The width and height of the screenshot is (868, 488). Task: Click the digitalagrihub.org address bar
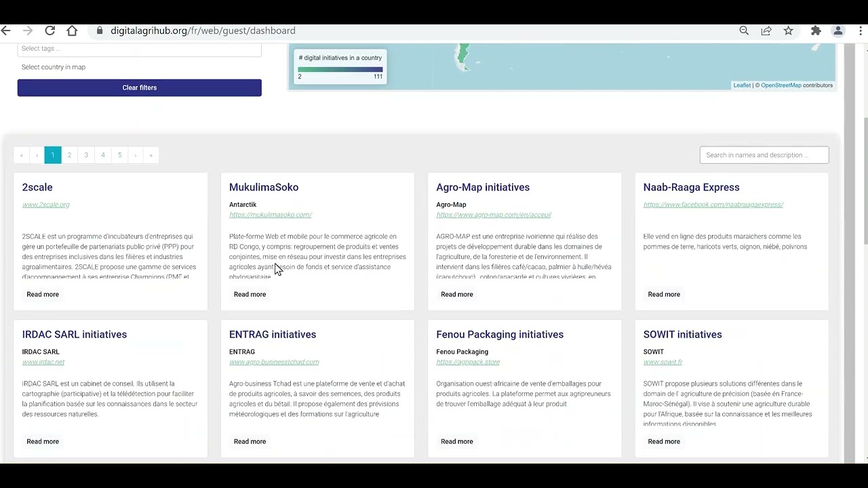click(x=203, y=30)
